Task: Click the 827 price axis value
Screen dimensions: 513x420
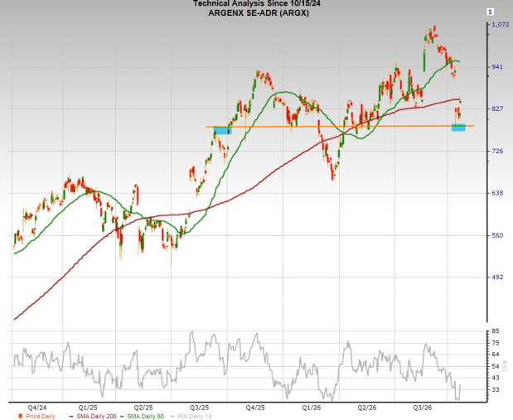Action: 497,109
